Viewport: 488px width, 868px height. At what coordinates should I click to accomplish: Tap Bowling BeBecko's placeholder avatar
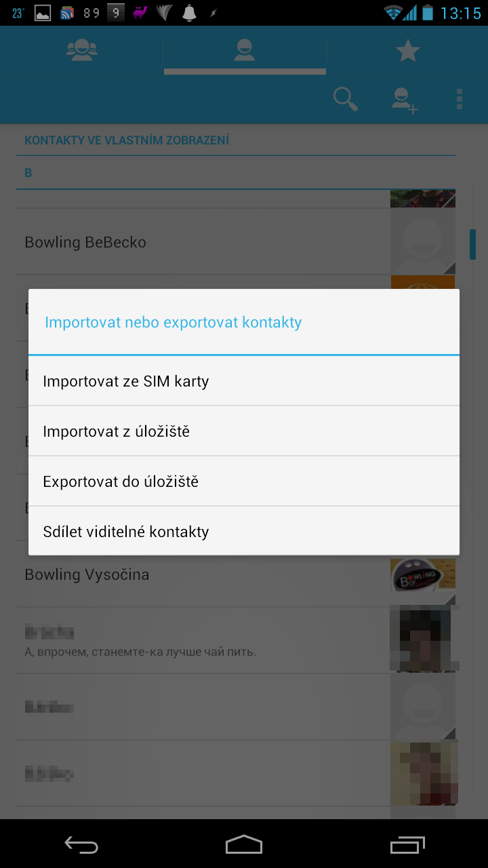tap(423, 242)
